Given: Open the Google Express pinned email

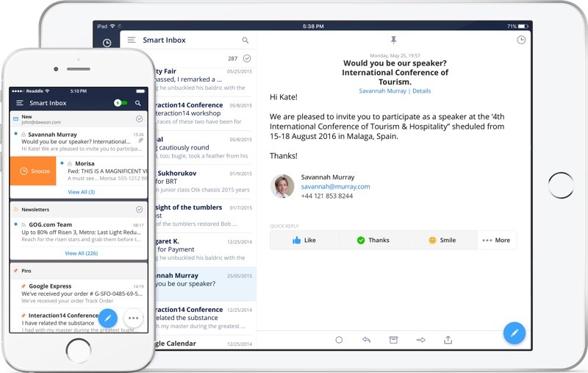Looking at the screenshot, I should (79, 294).
